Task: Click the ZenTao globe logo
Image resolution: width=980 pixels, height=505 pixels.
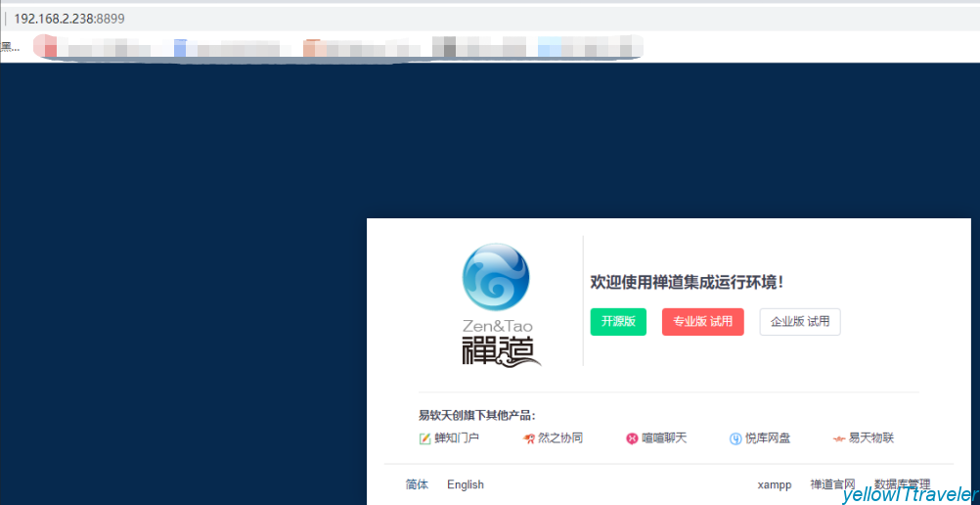Action: [496, 277]
